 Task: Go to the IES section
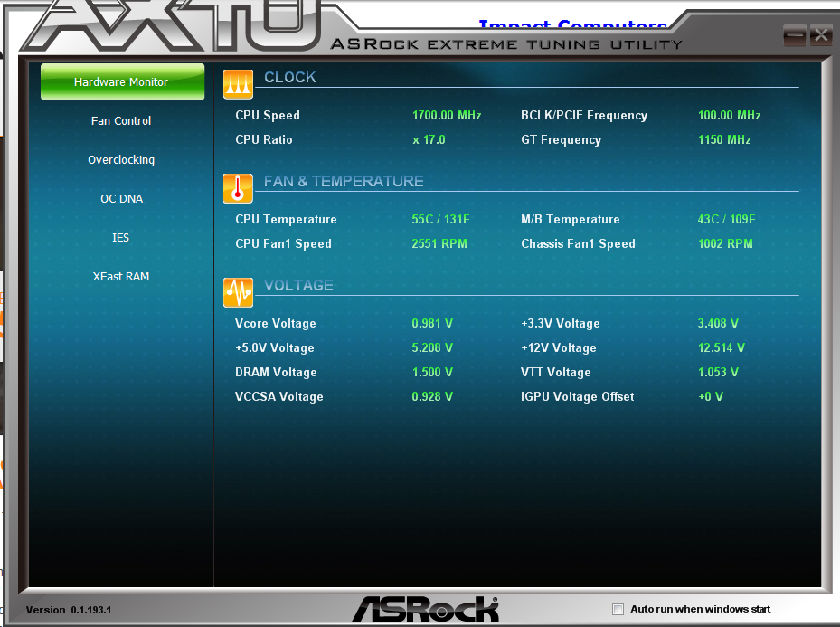pyautogui.click(x=120, y=237)
